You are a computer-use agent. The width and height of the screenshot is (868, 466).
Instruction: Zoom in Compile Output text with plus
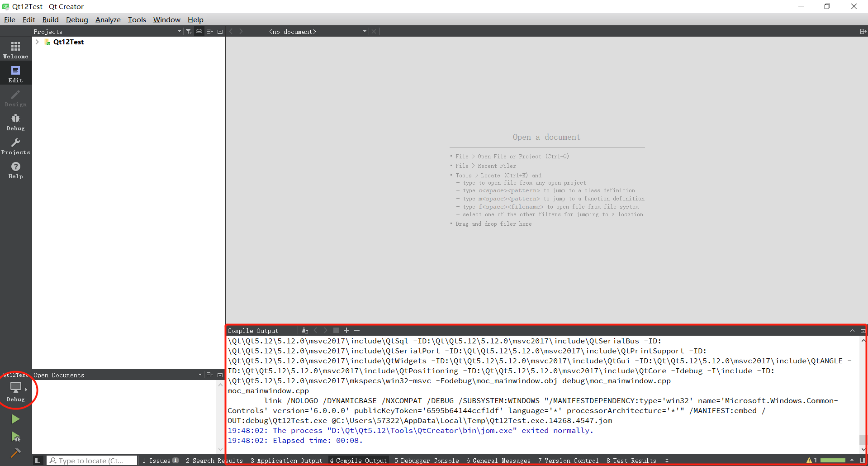click(346, 330)
